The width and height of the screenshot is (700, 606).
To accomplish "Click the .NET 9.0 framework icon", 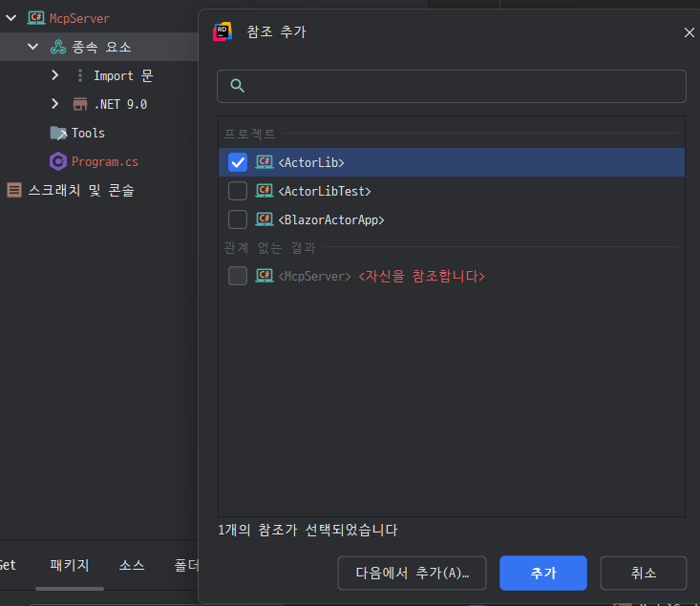I will [80, 104].
